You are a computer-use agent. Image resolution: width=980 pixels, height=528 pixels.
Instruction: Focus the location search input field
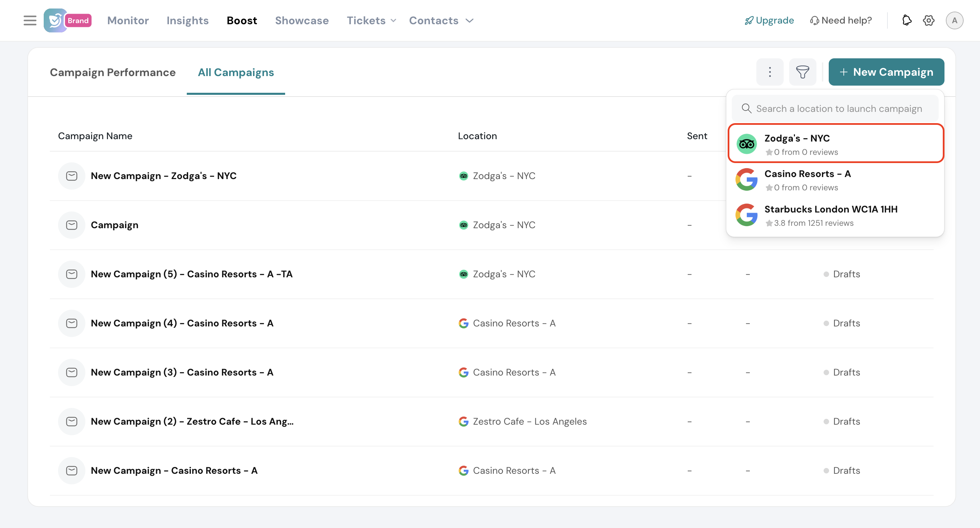click(x=839, y=109)
